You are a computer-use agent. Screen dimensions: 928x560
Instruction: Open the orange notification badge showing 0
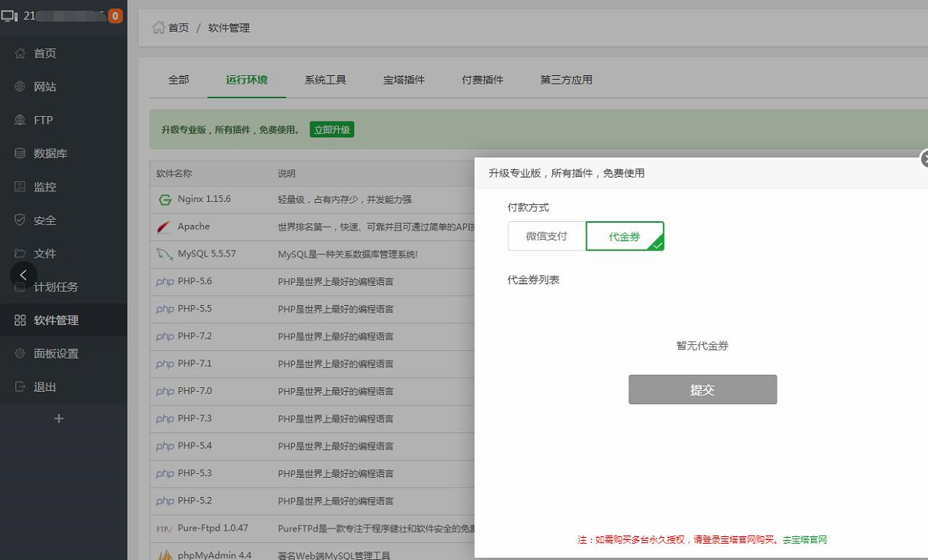point(115,15)
